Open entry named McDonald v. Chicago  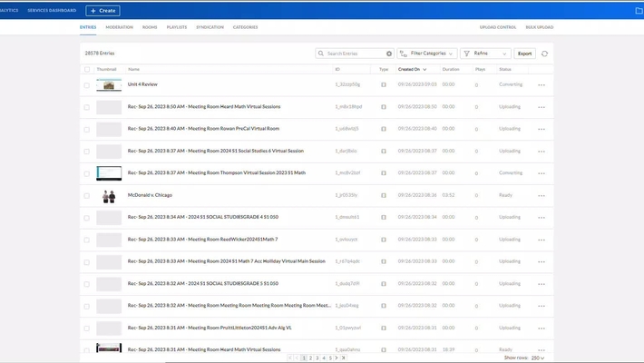[150, 195]
